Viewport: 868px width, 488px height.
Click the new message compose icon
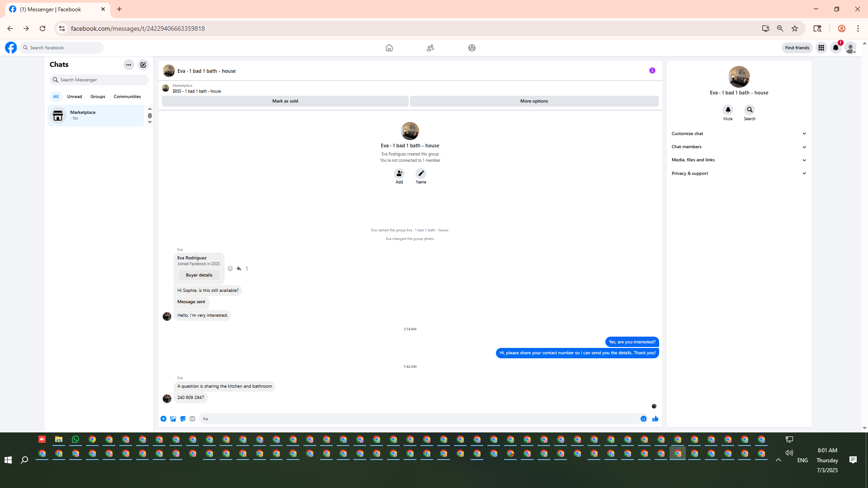[143, 65]
